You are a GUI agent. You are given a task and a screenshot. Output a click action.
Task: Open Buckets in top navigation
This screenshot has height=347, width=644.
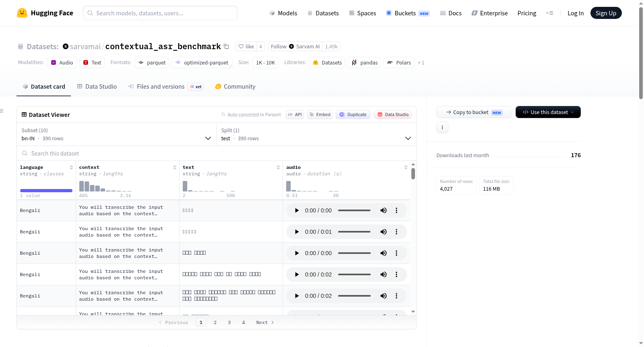(x=408, y=13)
